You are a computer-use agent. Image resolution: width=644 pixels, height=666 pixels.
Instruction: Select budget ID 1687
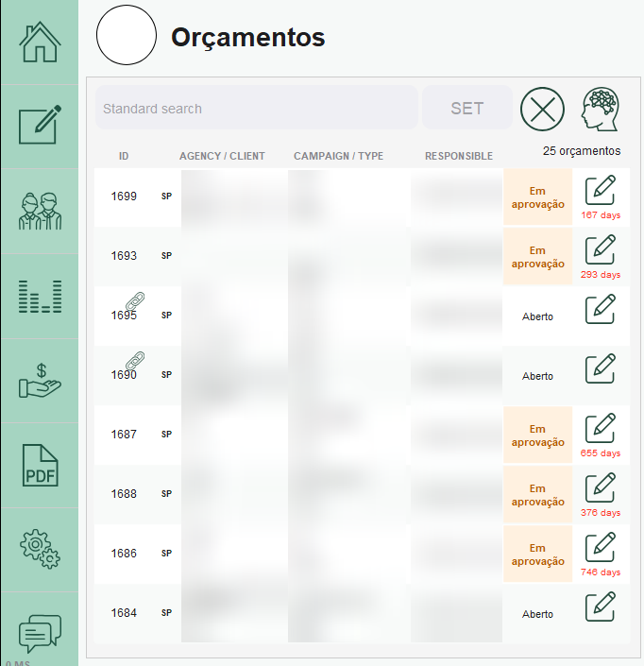124,435
